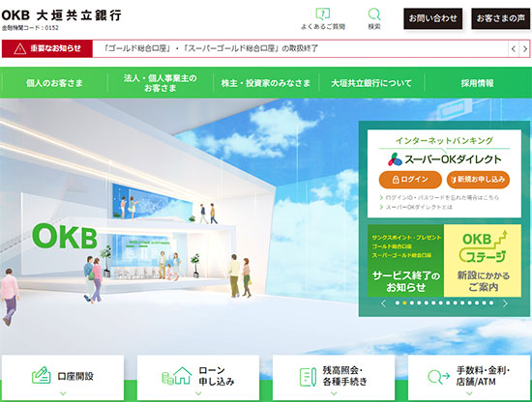Open the サービス終了のお知らせ banner

tap(406, 261)
